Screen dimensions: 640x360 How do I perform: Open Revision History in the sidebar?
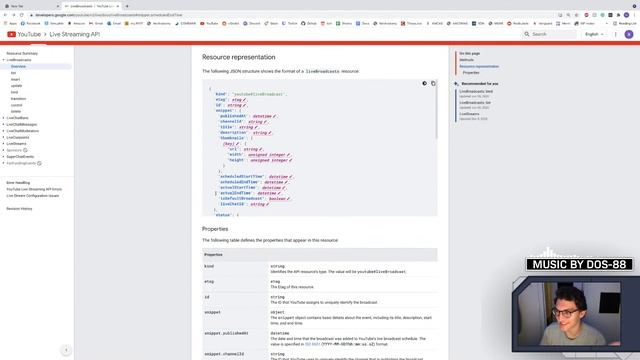(19, 209)
